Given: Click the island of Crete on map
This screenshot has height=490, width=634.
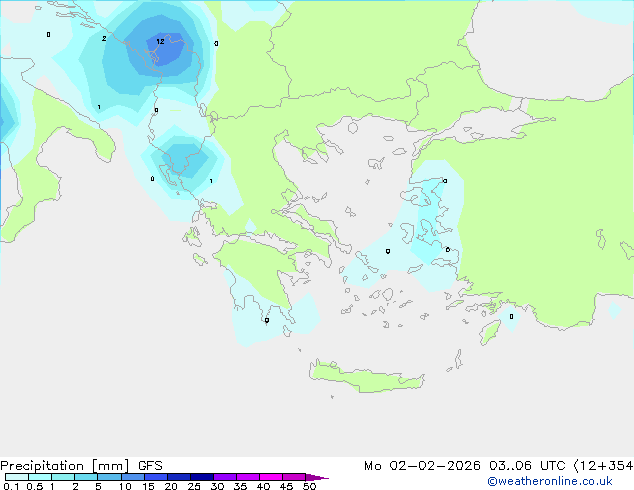Looking at the screenshot, I should point(366,377).
